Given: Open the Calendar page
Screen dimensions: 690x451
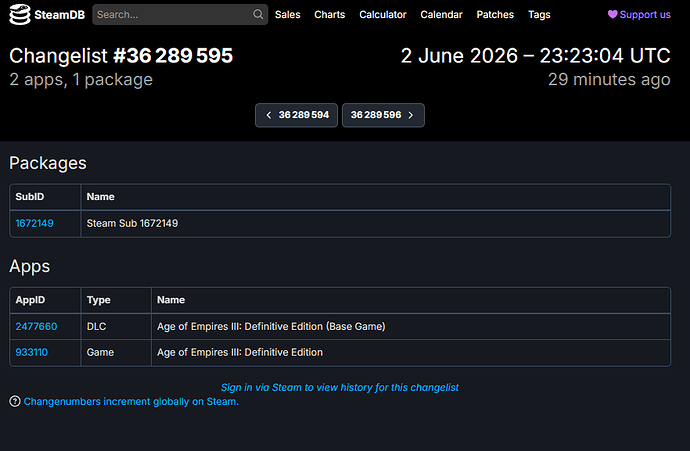Looking at the screenshot, I should tap(441, 15).
